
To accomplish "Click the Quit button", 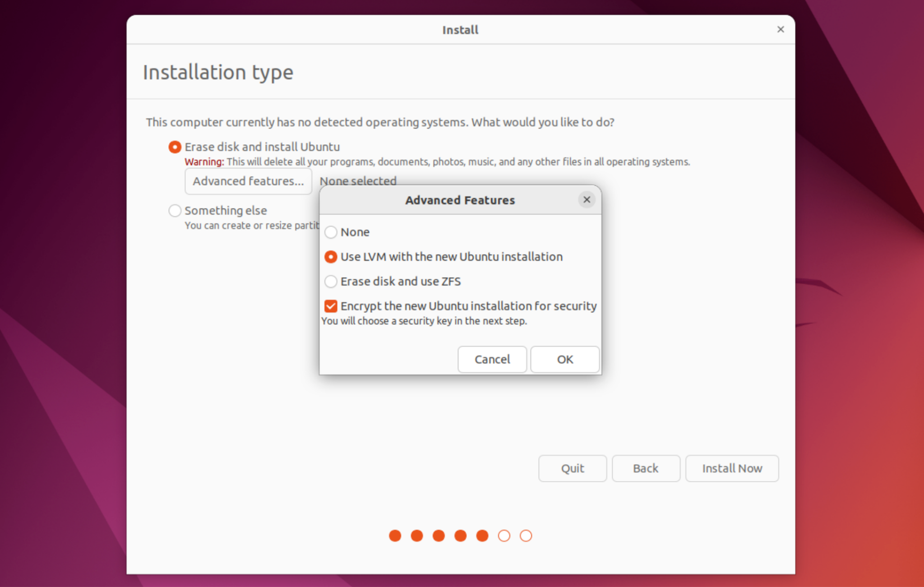I will (x=573, y=468).
